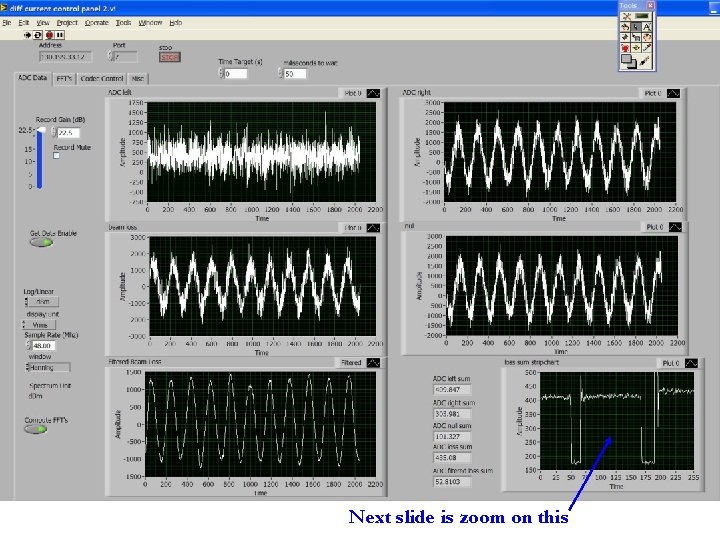Click the Run Continuously toolbar icon
Screen dimensions: 720x540
(x=38, y=35)
